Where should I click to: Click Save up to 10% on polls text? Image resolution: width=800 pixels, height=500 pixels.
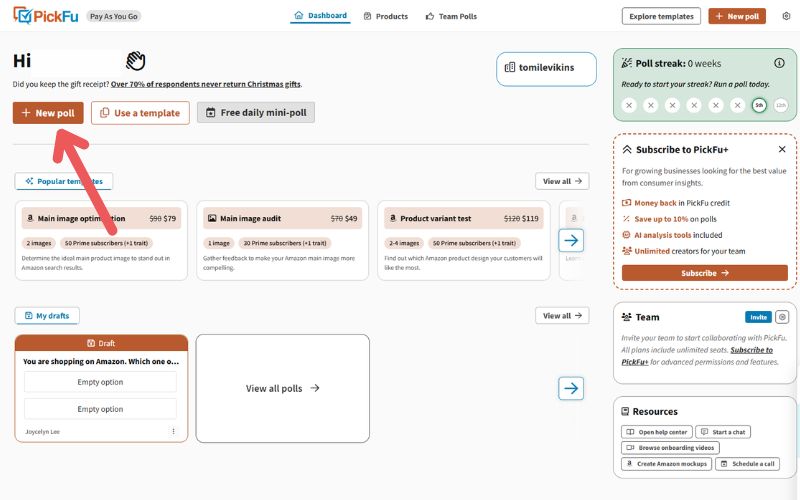[x=676, y=219]
